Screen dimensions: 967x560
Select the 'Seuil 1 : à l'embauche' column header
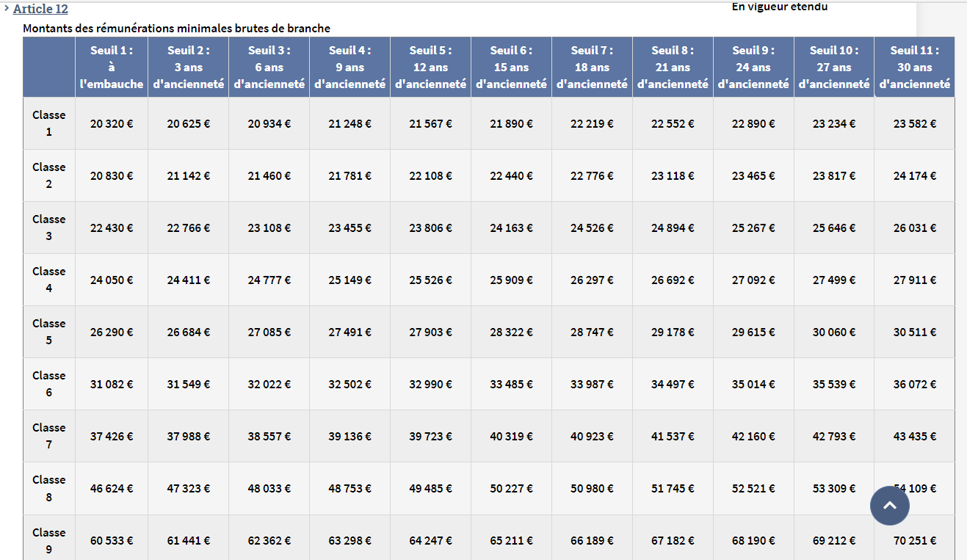112,68
